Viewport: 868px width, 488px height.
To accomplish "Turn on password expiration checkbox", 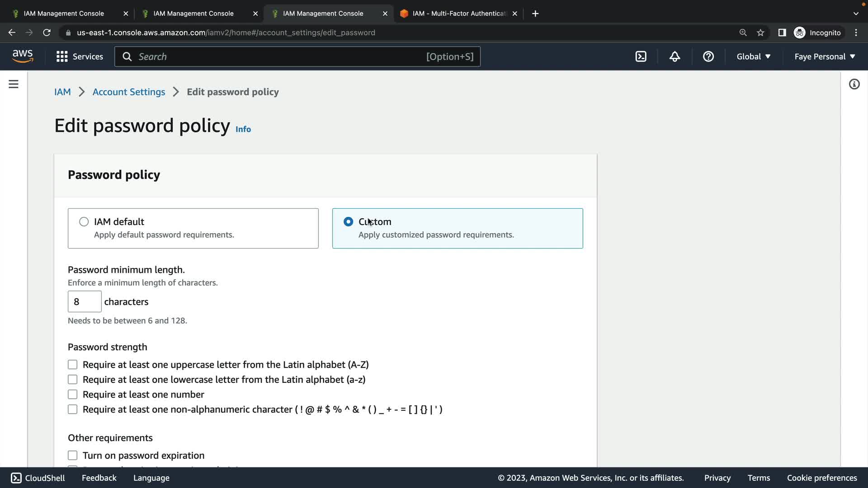I will click(x=73, y=455).
